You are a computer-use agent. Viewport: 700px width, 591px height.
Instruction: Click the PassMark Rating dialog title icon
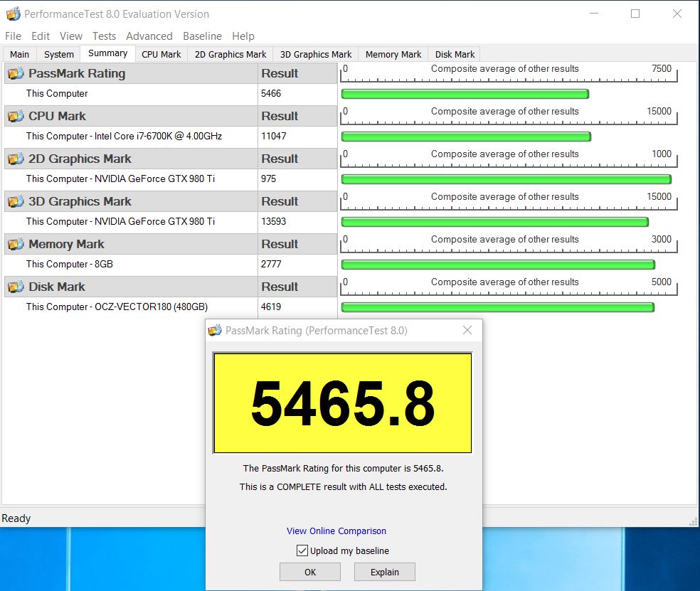click(215, 331)
